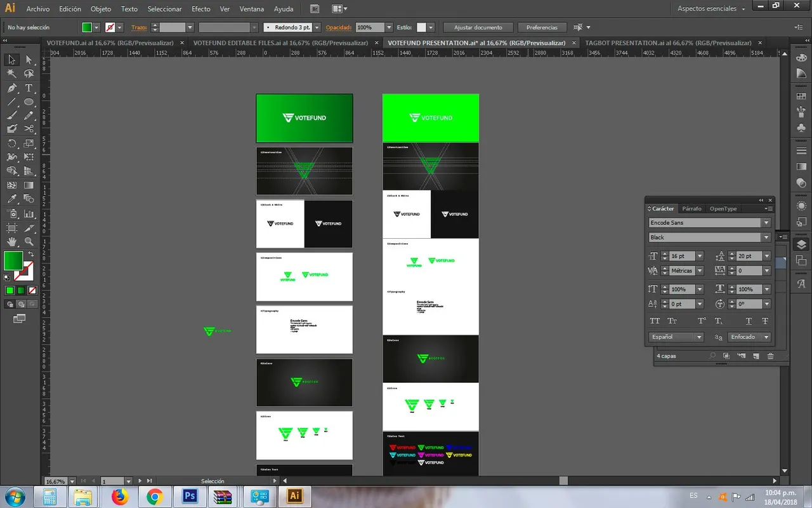Open the Objeto menu
Viewport: 812px width, 508px height.
pos(101,9)
